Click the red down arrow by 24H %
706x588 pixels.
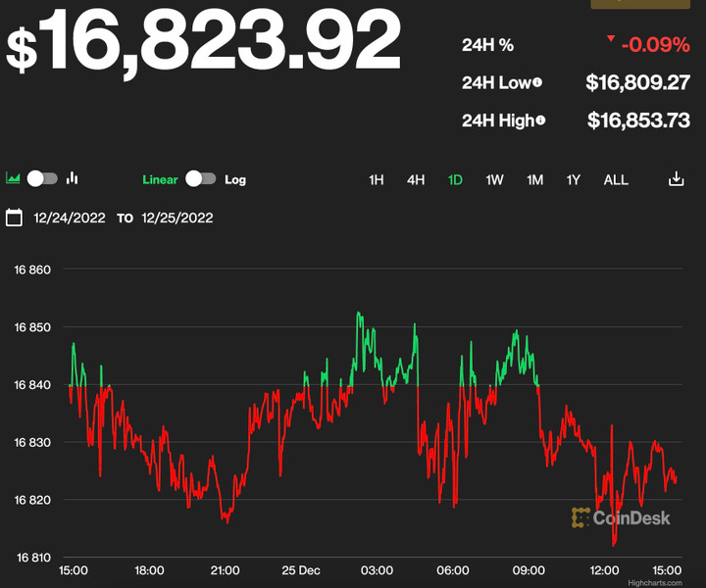(x=611, y=40)
